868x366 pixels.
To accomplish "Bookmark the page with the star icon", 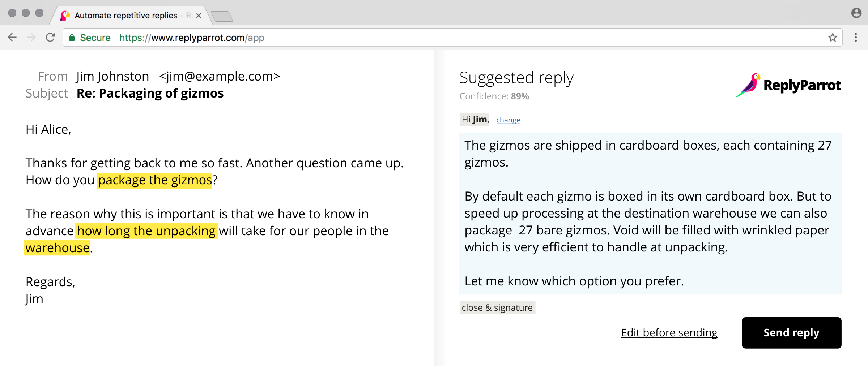I will point(833,37).
